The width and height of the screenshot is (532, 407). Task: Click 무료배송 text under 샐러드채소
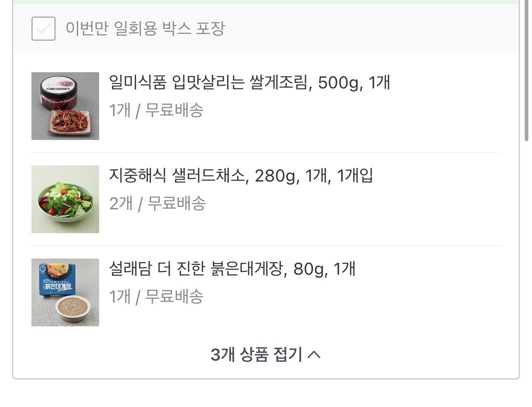177,203
